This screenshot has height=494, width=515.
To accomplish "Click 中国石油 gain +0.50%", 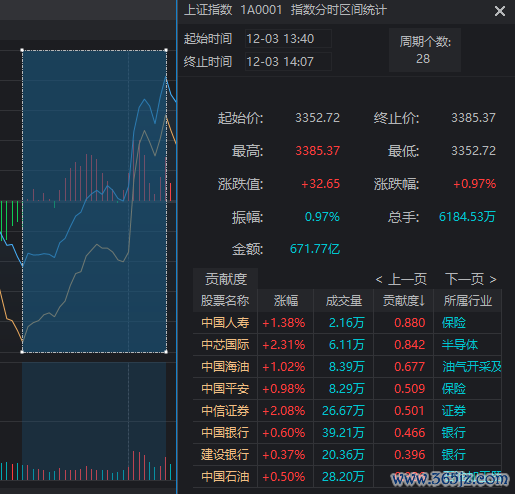I will pyautogui.click(x=284, y=477).
